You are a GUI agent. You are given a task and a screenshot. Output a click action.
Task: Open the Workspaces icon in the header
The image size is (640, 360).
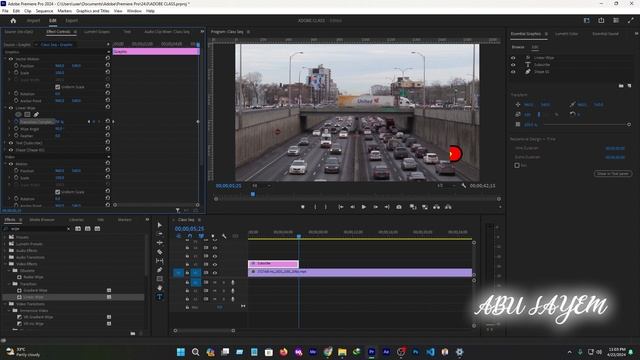point(587,20)
